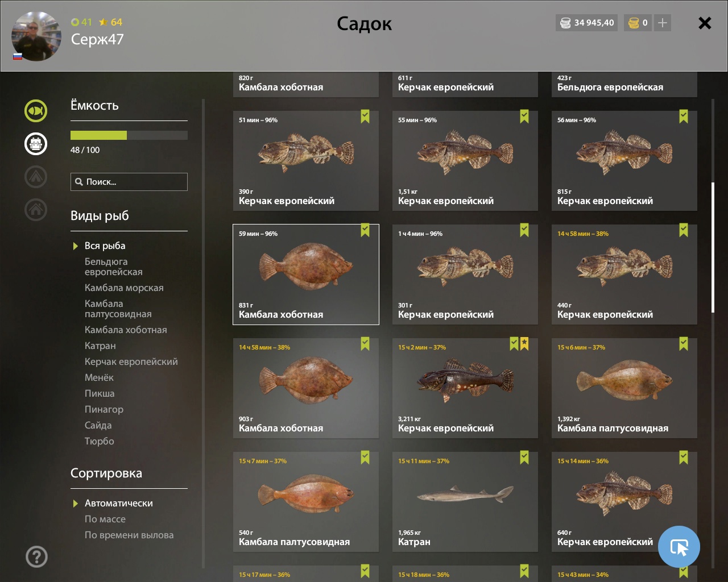
Task: Select the tent camp sidebar icon
Action: (36, 176)
